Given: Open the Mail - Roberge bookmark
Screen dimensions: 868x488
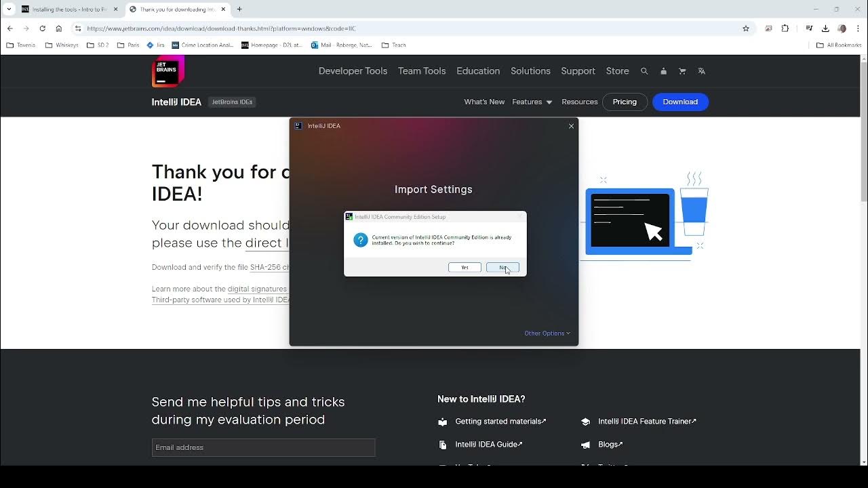Looking at the screenshot, I should point(342,45).
